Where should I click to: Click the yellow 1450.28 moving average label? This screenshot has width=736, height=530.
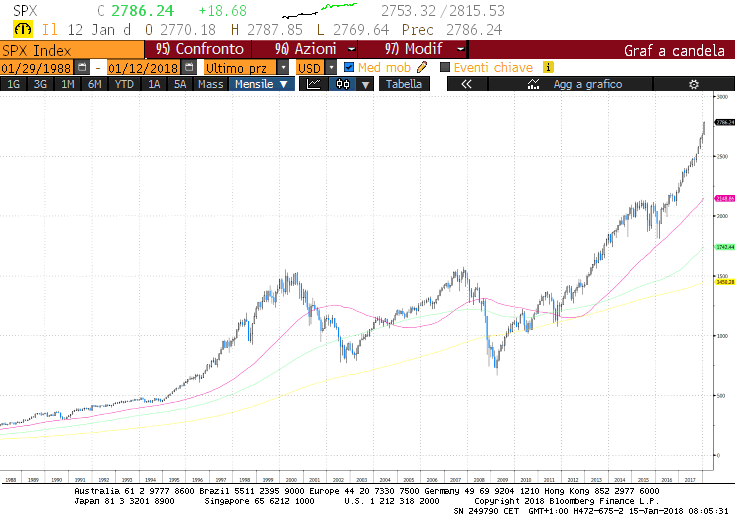pyautogui.click(x=725, y=282)
